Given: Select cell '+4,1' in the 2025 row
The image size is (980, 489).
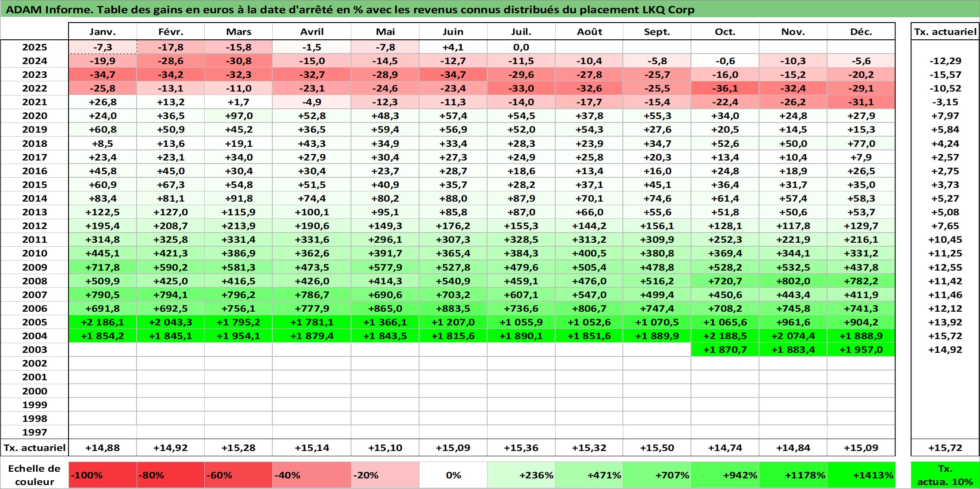Looking at the screenshot, I should pos(453,47).
